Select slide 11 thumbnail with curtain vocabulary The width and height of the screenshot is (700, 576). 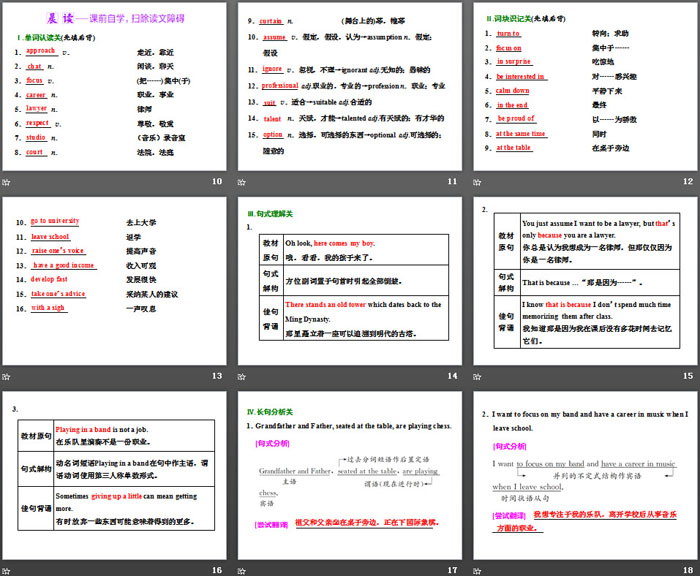coord(350,87)
